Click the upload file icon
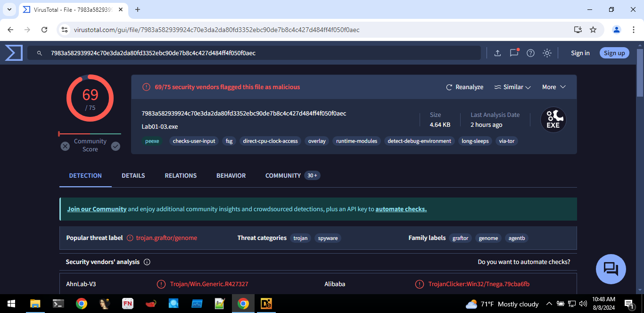 [x=497, y=53]
